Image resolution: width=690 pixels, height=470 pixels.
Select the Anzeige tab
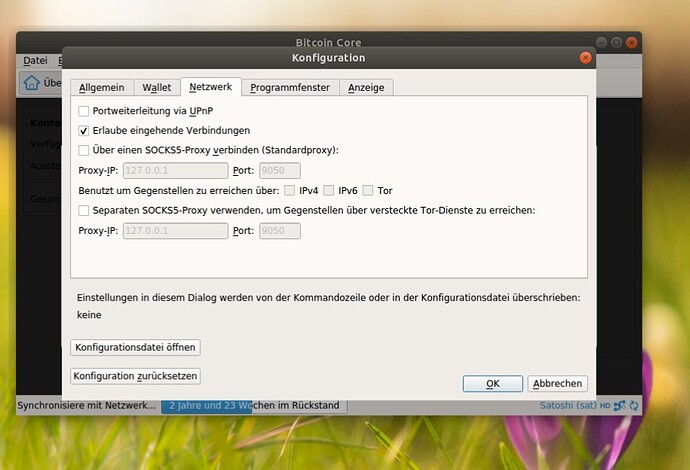(x=366, y=88)
